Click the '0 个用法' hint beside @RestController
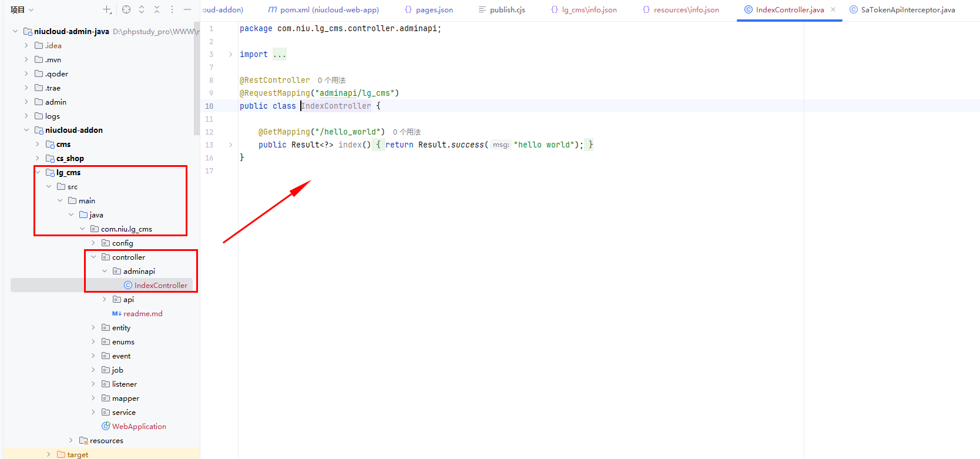The height and width of the screenshot is (459, 980). tap(331, 80)
